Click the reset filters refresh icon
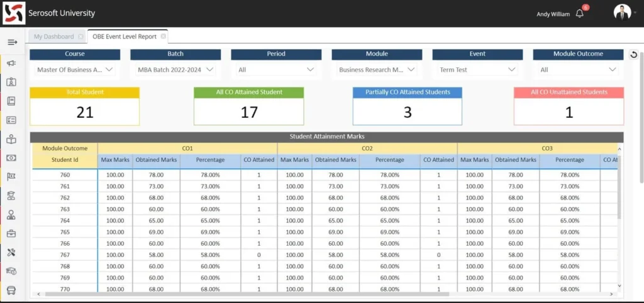644x303 pixels. click(634, 55)
